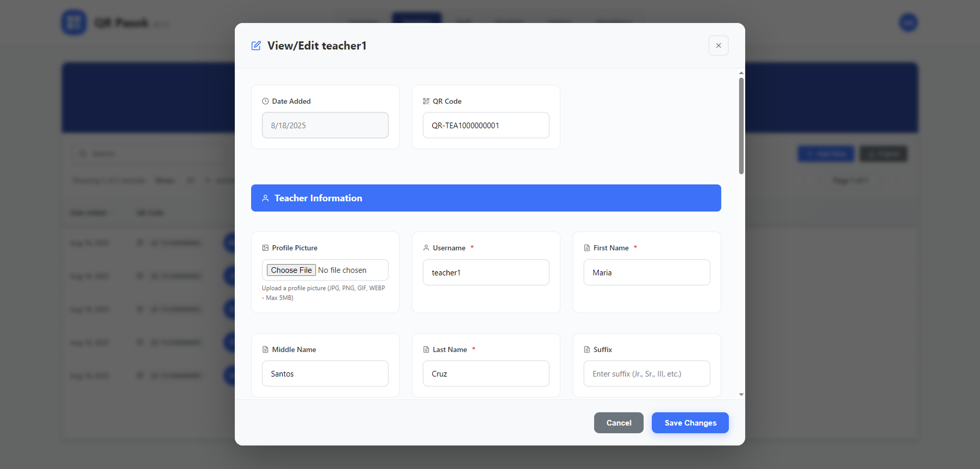Click the document icon beside Middle Name

tap(265, 349)
